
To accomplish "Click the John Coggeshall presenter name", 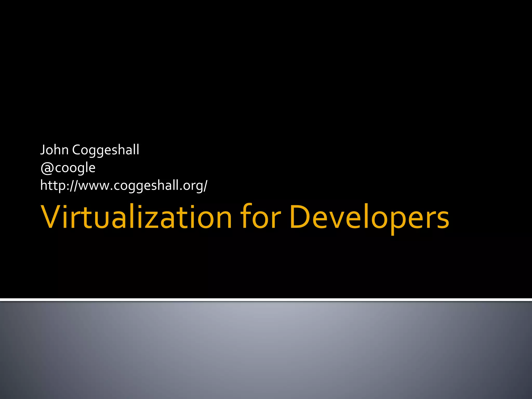I will pyautogui.click(x=90, y=150).
